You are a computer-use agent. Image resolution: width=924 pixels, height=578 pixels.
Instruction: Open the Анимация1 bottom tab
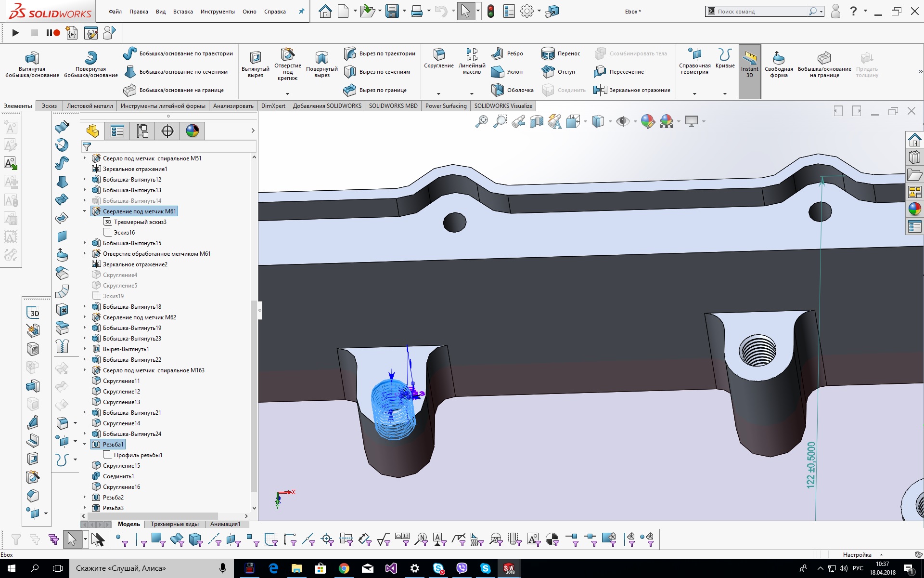click(x=225, y=524)
